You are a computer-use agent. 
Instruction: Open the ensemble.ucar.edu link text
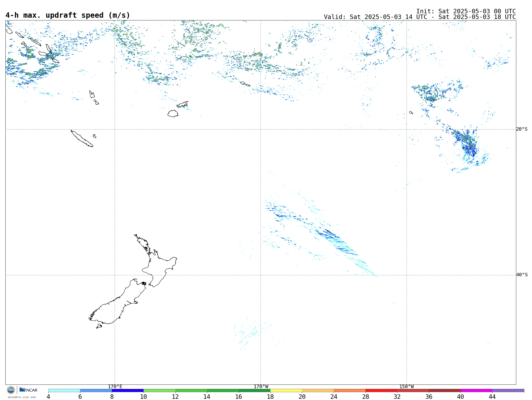pos(22,397)
